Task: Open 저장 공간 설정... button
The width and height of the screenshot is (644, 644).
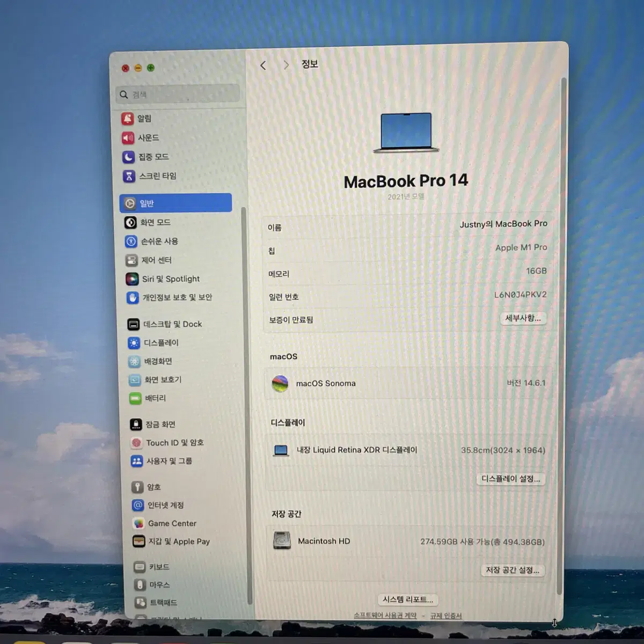Action: (x=513, y=570)
